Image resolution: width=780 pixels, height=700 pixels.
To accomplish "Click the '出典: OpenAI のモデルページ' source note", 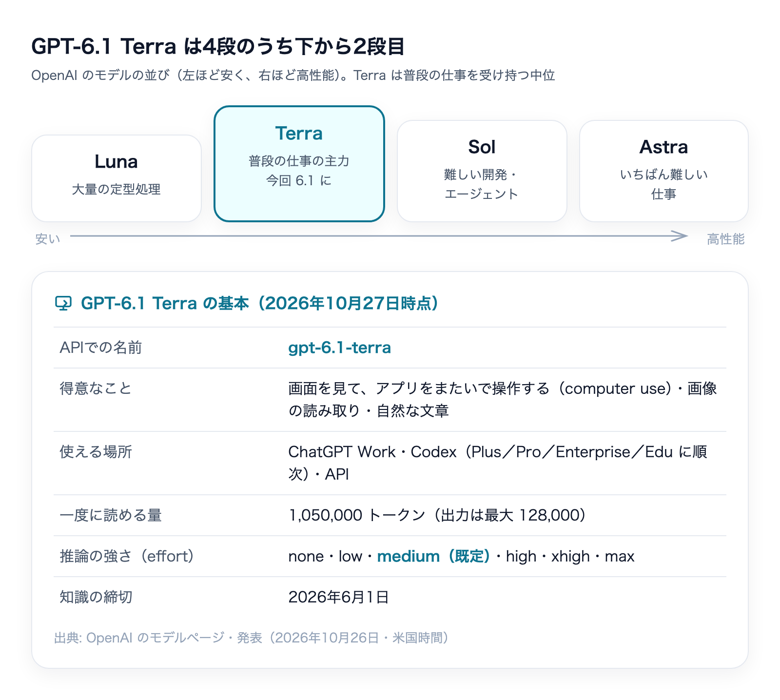I will pyautogui.click(x=252, y=638).
